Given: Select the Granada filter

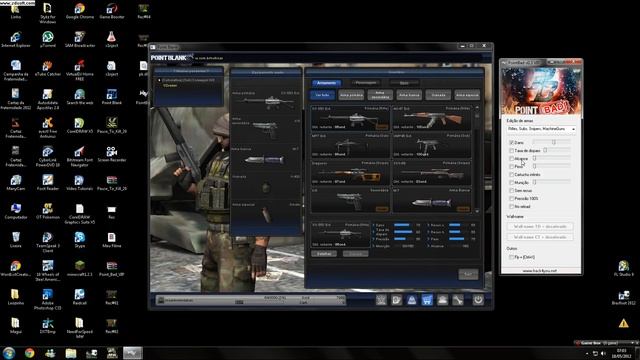Looking at the screenshot, I should pos(438,95).
